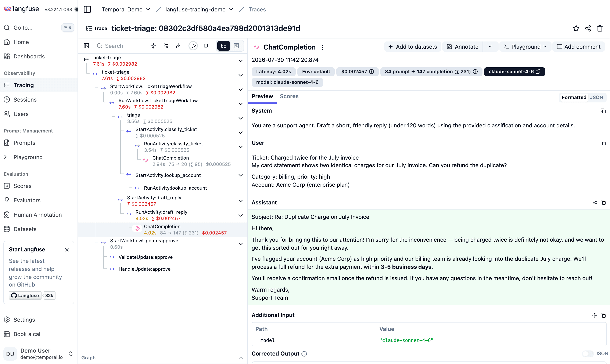Download the trace data
The image size is (610, 364).
click(x=179, y=46)
